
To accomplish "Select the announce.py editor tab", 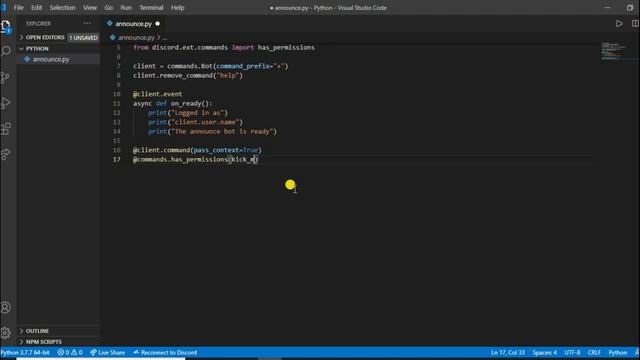I will point(133,24).
